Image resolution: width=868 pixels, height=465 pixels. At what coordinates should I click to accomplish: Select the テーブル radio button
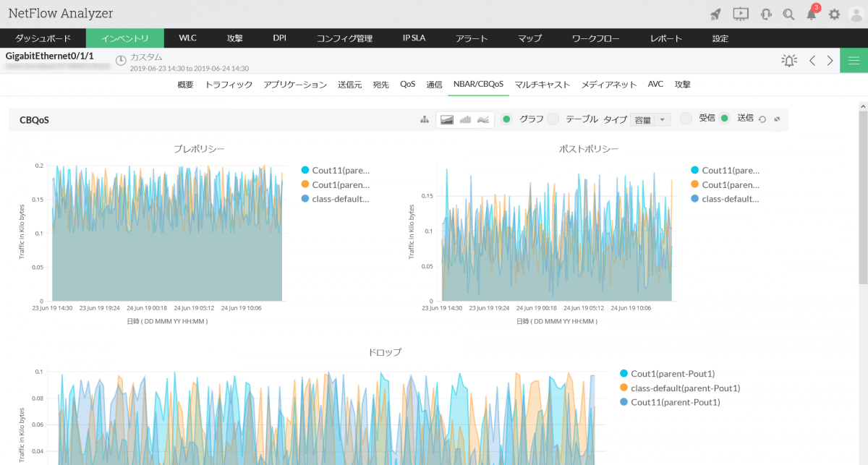pos(553,119)
